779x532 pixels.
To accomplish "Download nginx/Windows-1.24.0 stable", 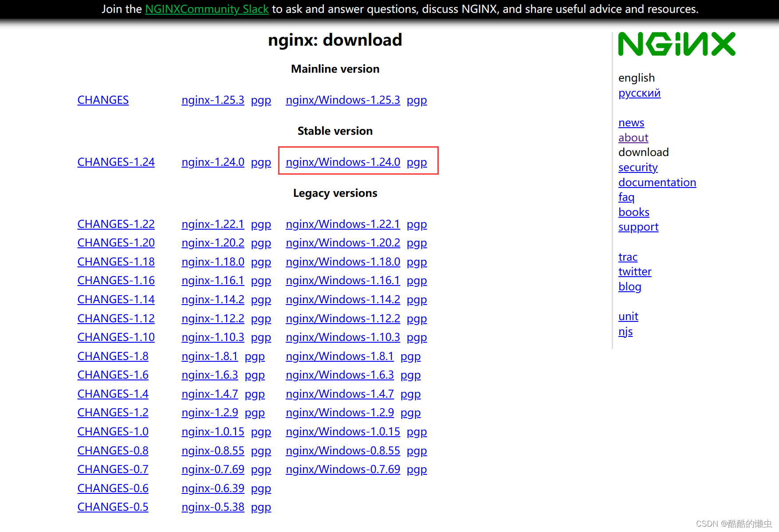I will (x=343, y=162).
